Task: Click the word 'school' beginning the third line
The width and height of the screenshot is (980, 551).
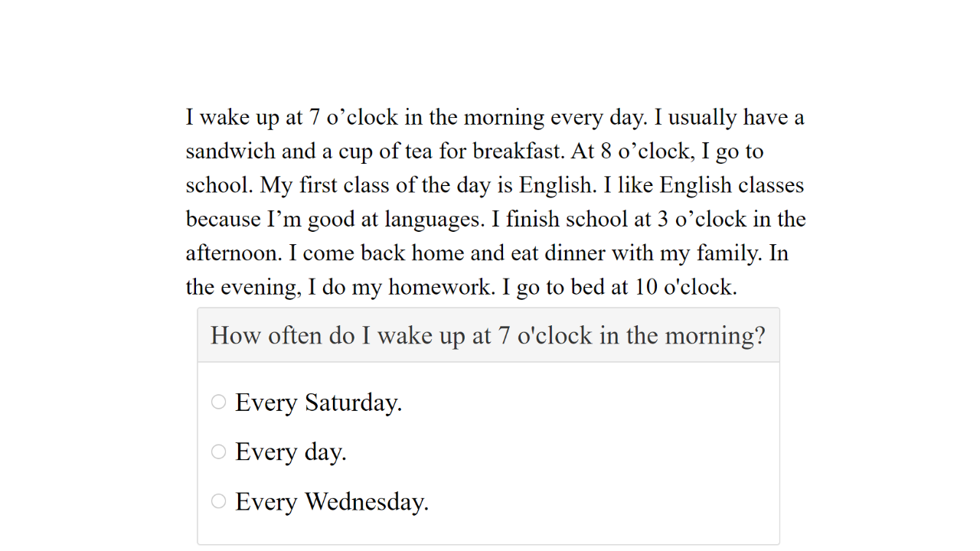Action: [218, 186]
